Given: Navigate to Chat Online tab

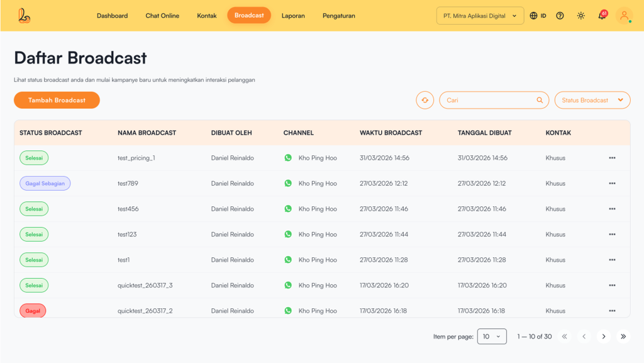Looking at the screenshot, I should coord(162,16).
